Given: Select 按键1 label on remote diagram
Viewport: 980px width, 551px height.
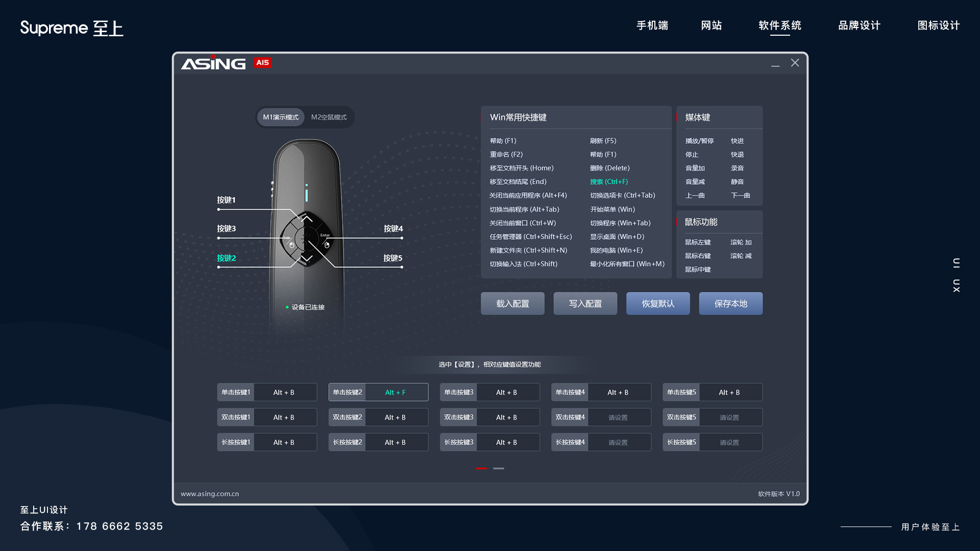Looking at the screenshot, I should 226,200.
